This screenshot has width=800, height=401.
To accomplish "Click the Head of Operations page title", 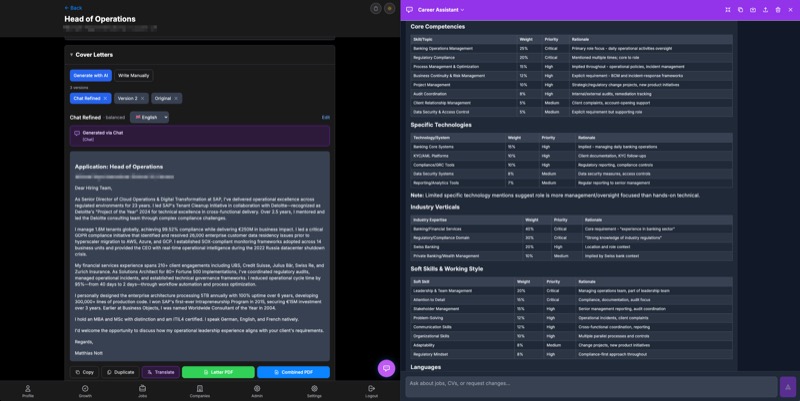I will [100, 19].
